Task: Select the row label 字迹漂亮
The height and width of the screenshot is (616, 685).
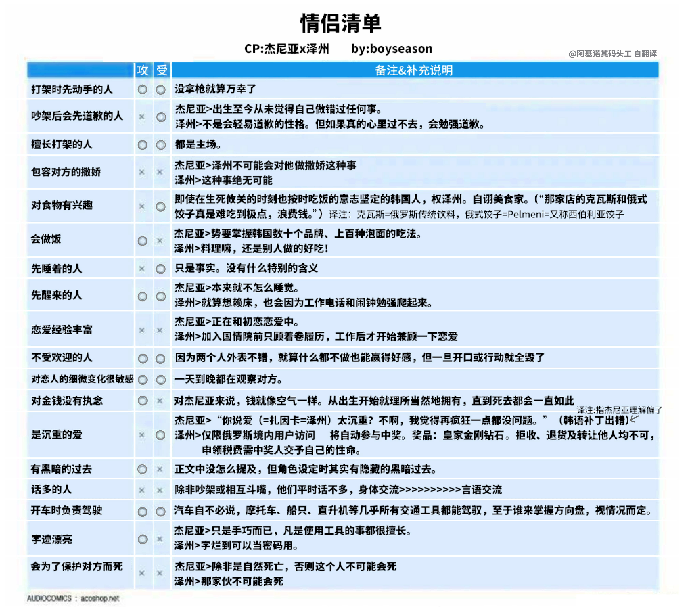Action: pyautogui.click(x=52, y=540)
